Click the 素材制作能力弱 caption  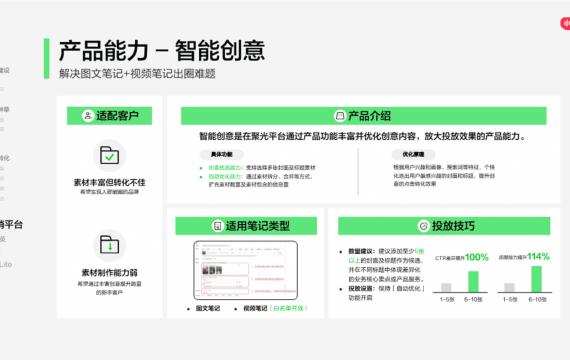[109, 272]
